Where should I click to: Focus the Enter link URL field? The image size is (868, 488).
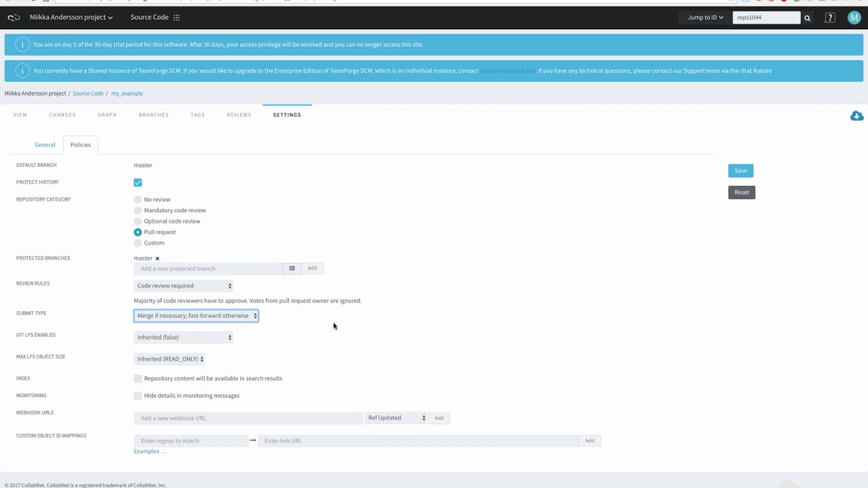(418, 441)
